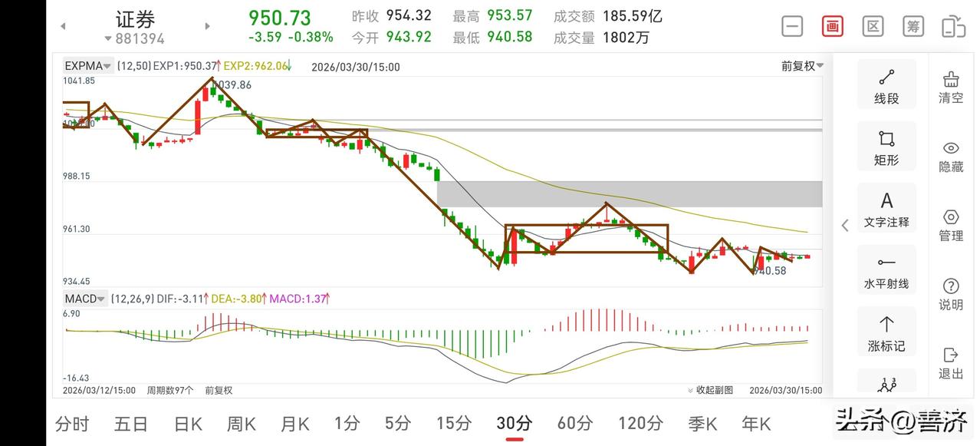Tap the price change -3.59 -0.38% text
This screenshot has height=446, width=980.
[291, 37]
